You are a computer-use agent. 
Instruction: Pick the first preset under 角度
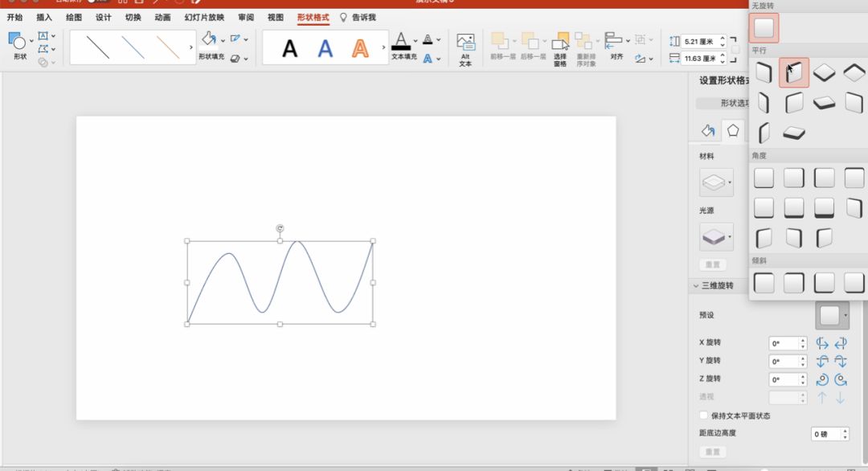764,178
